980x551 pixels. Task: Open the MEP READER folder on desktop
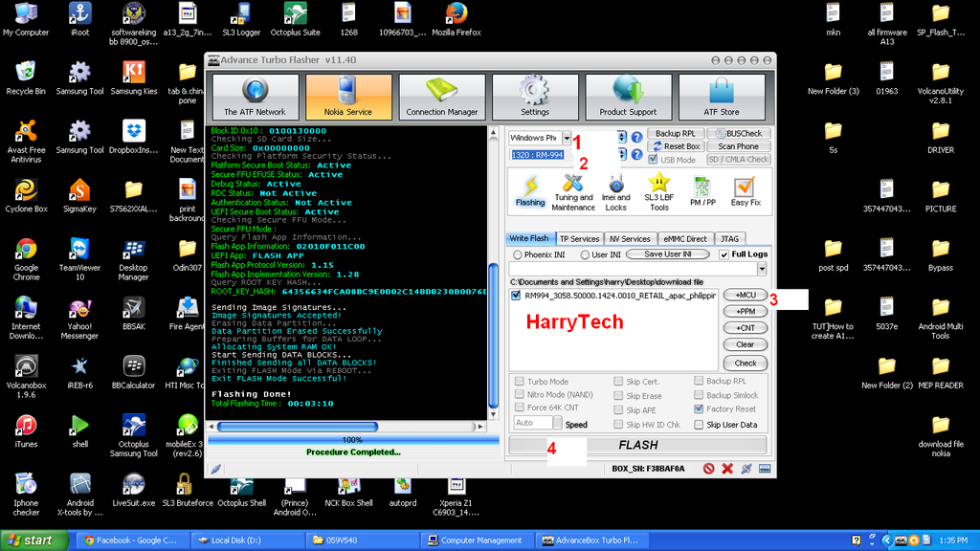pyautogui.click(x=941, y=372)
